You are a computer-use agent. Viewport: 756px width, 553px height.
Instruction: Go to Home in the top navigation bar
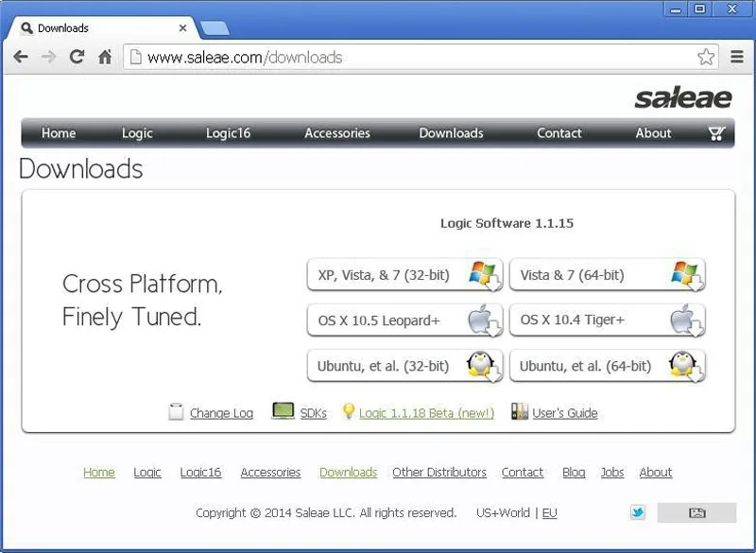(59, 133)
